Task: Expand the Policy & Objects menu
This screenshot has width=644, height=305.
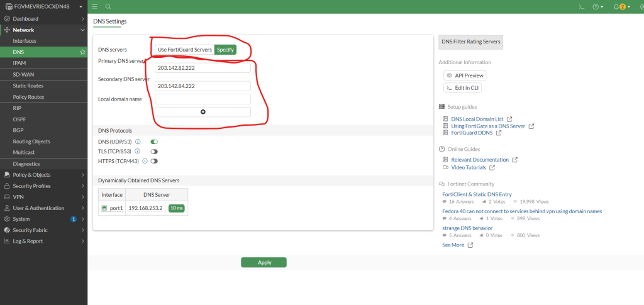Action: pyautogui.click(x=43, y=175)
